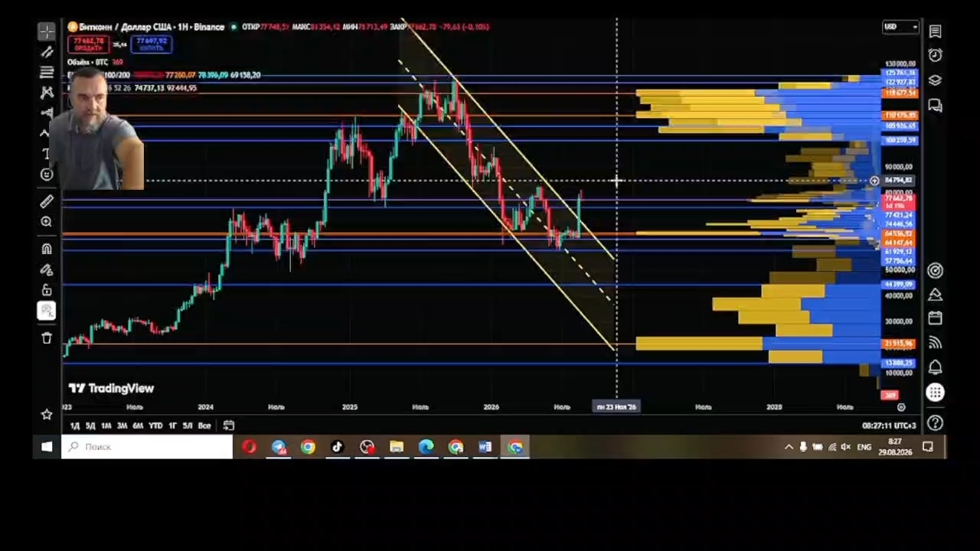Set the range to YTD

pyautogui.click(x=155, y=425)
